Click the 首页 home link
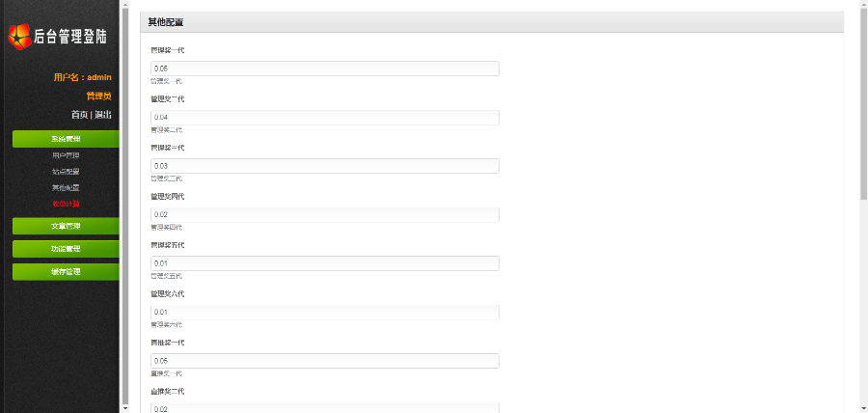Screen dimensions: 868x413 pyautogui.click(x=79, y=115)
